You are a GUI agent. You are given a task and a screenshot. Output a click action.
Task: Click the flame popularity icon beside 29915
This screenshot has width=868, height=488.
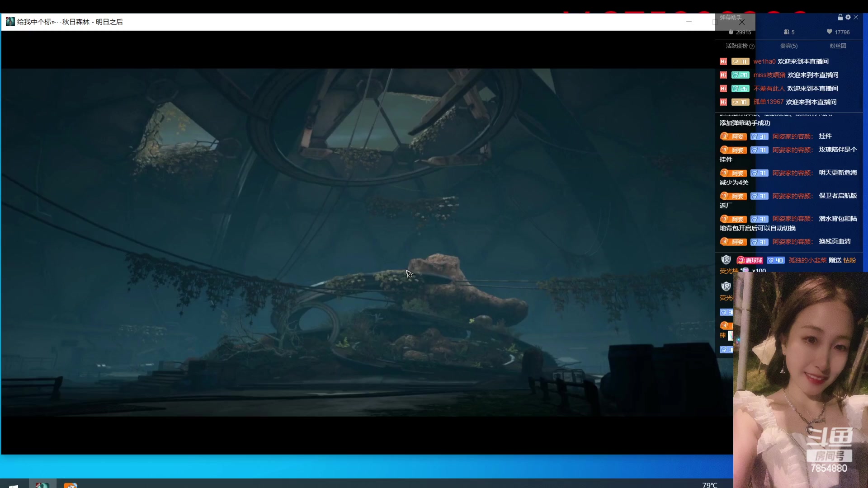pos(731,32)
